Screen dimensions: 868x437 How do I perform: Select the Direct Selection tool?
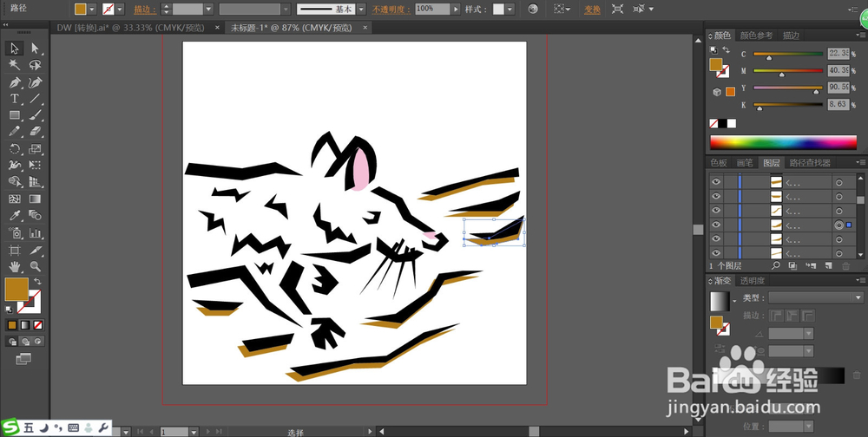pyautogui.click(x=36, y=49)
